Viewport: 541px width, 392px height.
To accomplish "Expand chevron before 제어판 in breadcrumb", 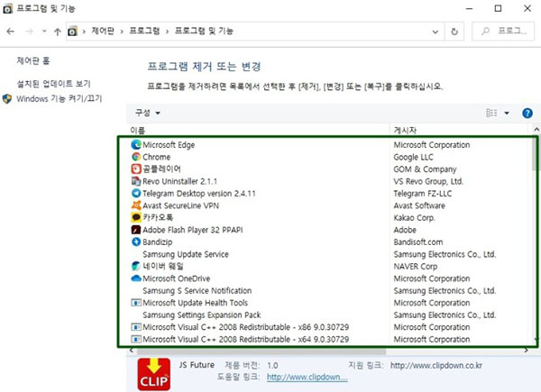I will click(84, 32).
